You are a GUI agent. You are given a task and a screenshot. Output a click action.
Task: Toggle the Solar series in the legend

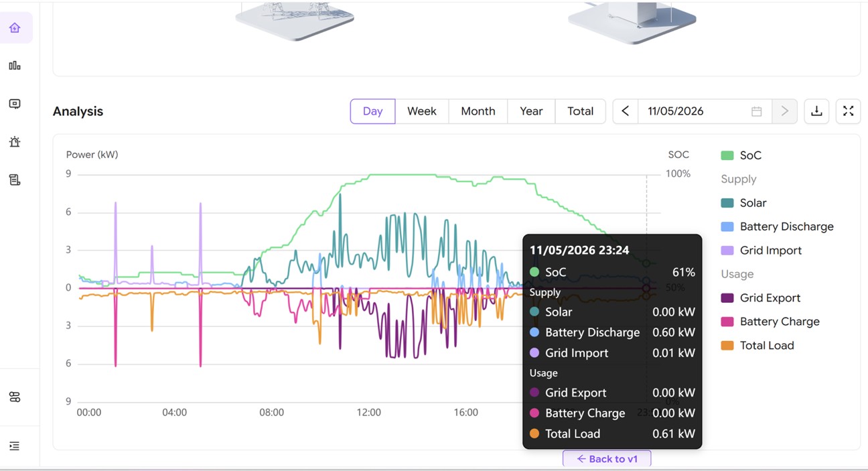[x=743, y=203]
